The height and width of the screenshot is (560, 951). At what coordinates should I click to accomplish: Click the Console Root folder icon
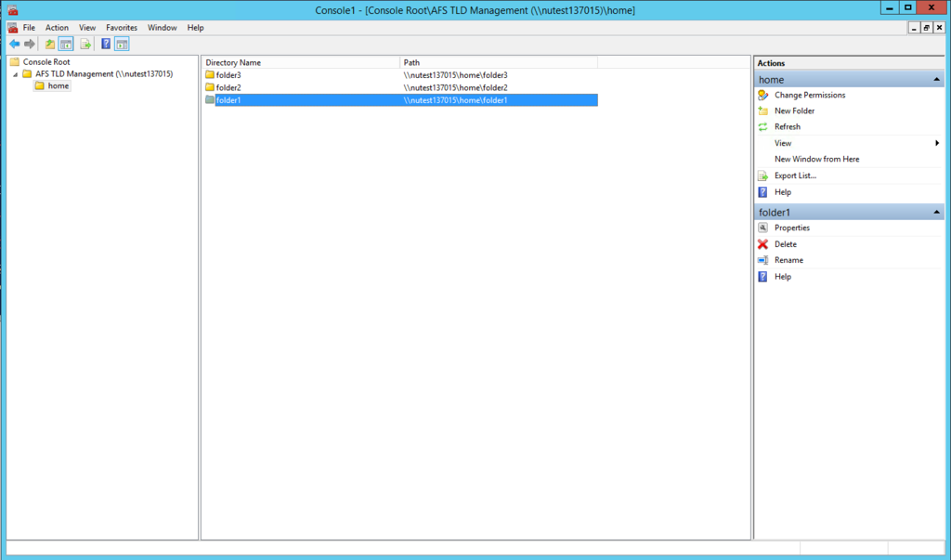(15, 61)
